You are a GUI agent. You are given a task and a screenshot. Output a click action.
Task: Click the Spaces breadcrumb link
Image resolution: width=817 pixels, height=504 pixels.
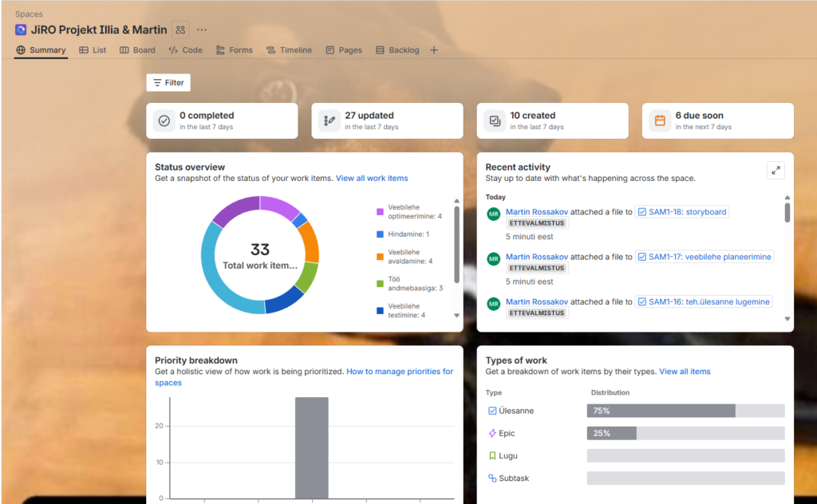point(29,14)
